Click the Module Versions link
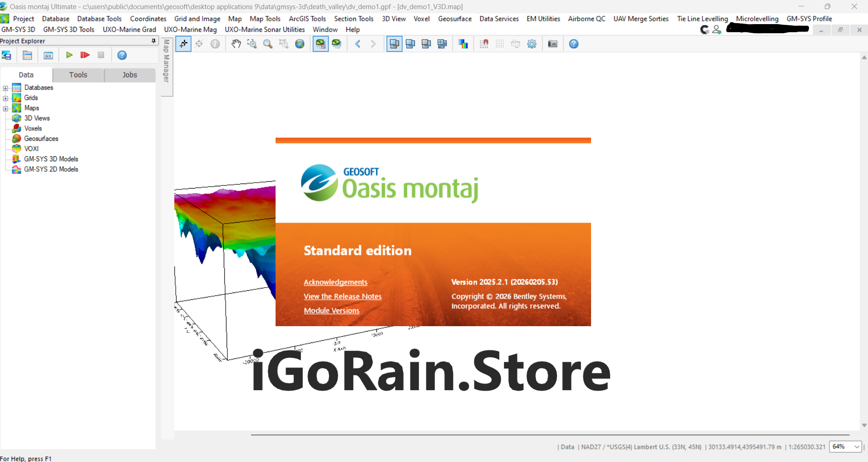Image resolution: width=868 pixels, height=462 pixels. (331, 310)
